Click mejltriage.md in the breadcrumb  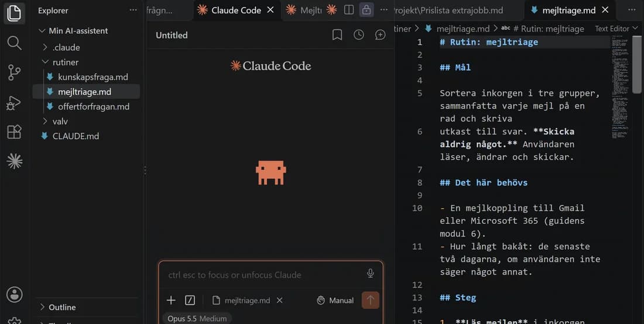coord(463,28)
